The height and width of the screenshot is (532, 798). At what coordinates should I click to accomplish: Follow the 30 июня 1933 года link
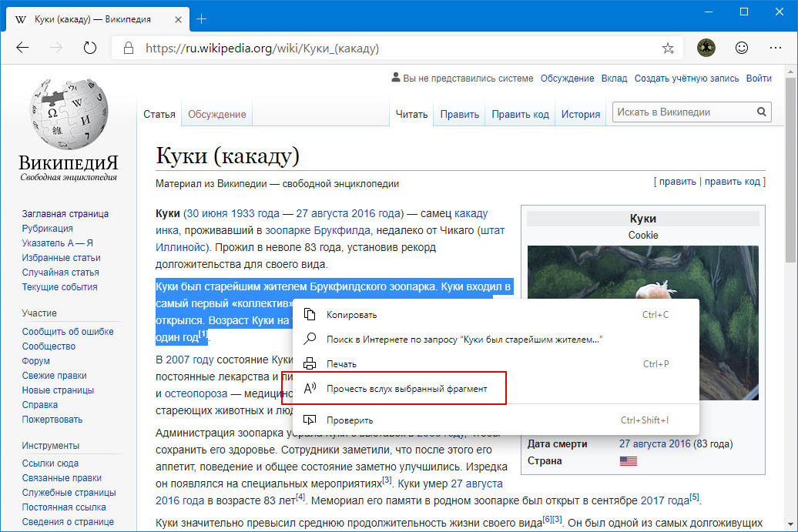pyautogui.click(x=233, y=213)
